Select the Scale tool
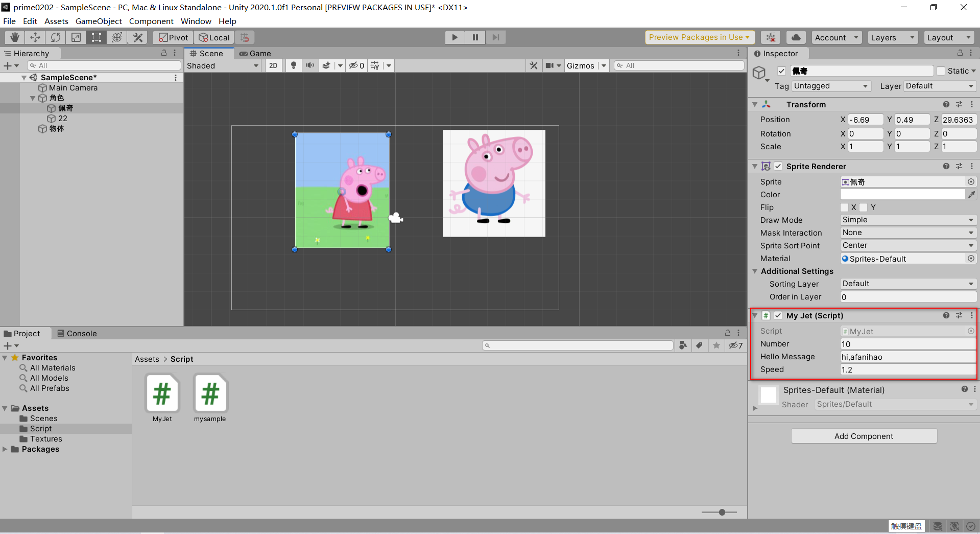 coord(76,37)
